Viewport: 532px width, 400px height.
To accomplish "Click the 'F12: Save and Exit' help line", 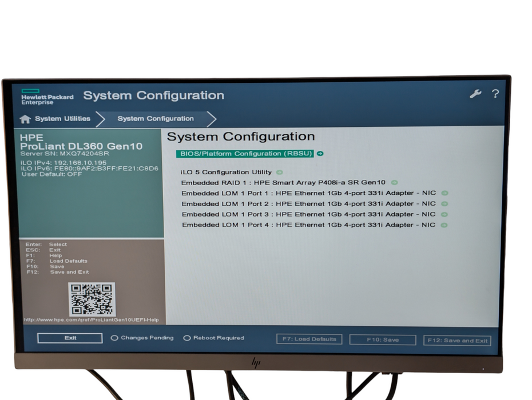I will point(58,272).
